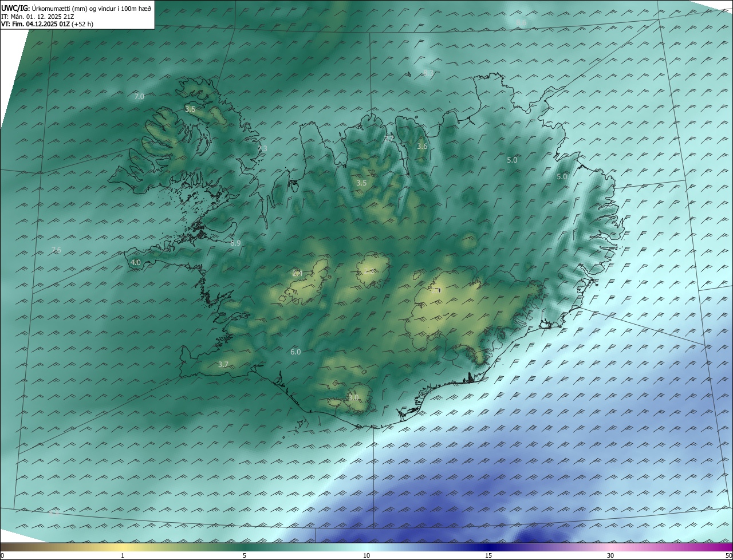Image resolution: width=733 pixels, height=560 pixels.
Task: Select the 10 tick on the colour scale
Action: tap(366, 555)
